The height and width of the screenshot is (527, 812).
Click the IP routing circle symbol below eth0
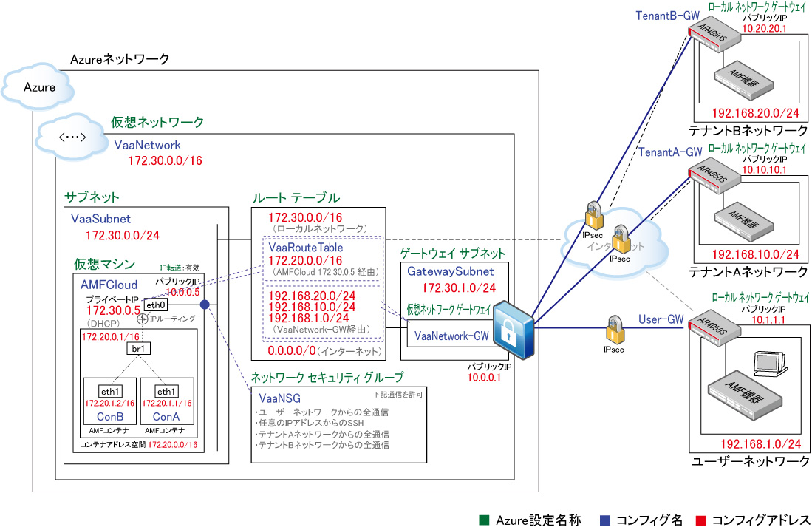tap(143, 319)
